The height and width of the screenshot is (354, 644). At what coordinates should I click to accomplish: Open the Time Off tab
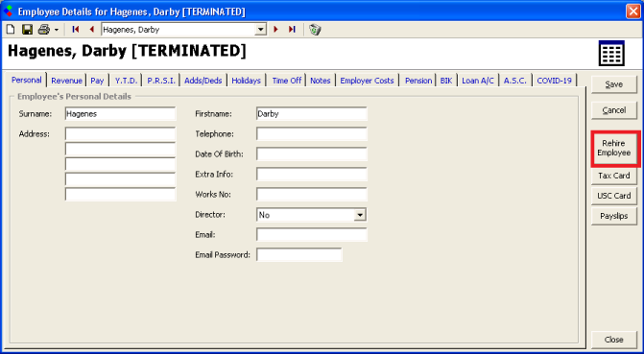(x=287, y=81)
